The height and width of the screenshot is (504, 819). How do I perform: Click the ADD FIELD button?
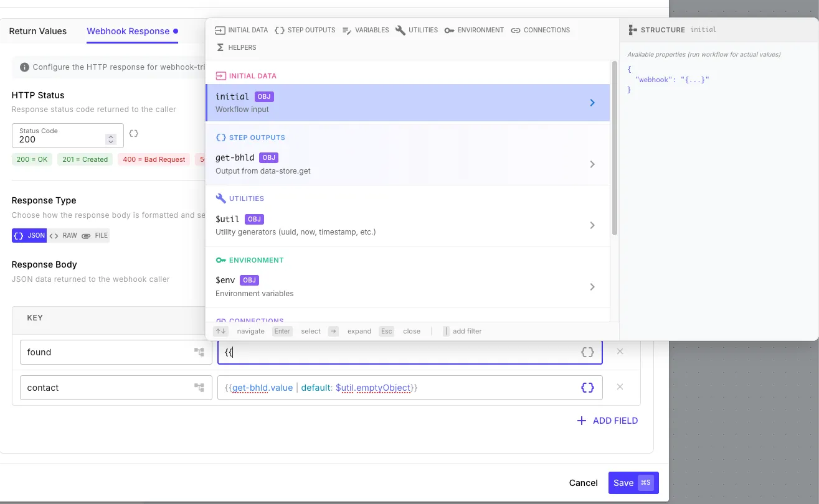pos(606,421)
